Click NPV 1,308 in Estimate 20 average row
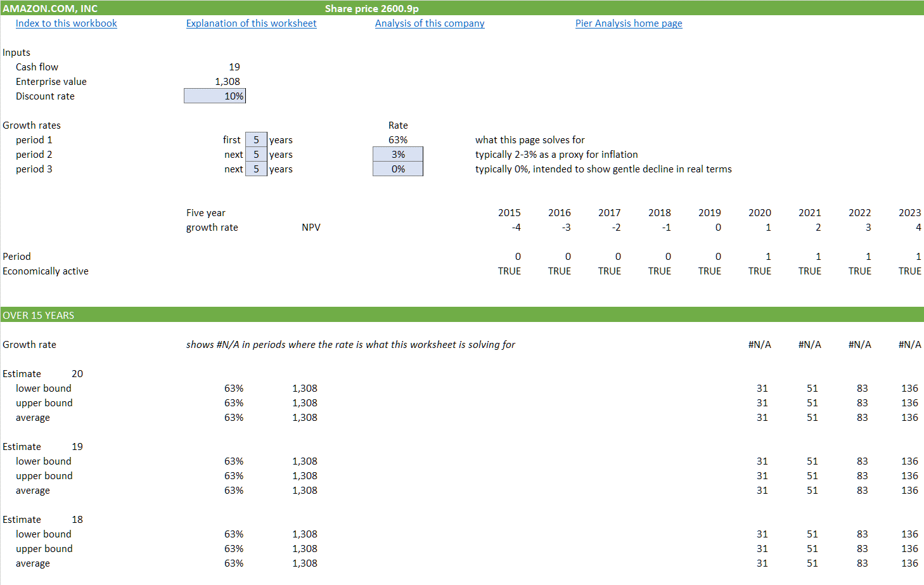This screenshot has width=924, height=585. click(x=305, y=417)
